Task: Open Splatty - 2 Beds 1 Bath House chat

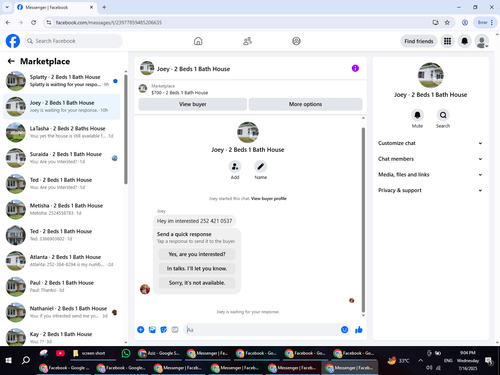Action: pyautogui.click(x=62, y=81)
